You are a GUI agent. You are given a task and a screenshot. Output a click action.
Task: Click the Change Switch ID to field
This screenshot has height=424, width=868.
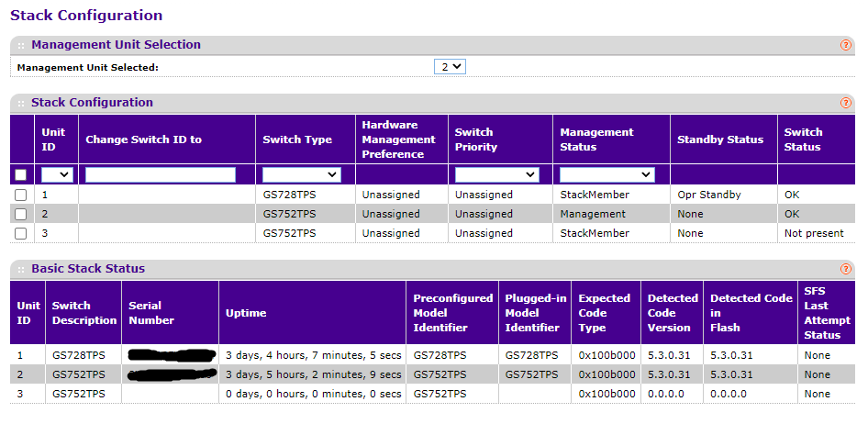tap(161, 174)
